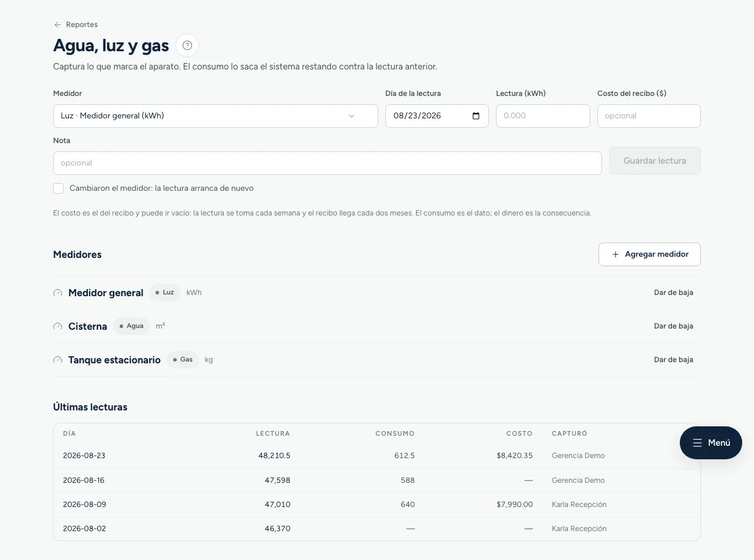
Task: Click the Agua tag on Cisterna
Action: [131, 326]
